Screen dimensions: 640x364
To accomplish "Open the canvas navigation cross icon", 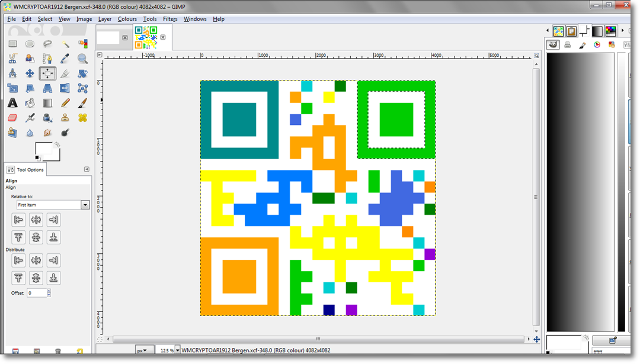I will tap(537, 339).
